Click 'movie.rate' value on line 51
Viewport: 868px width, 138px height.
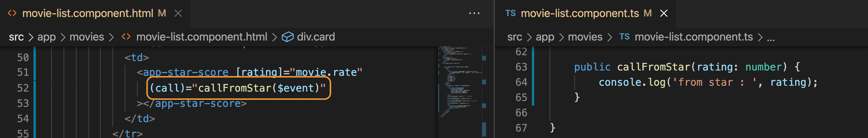click(326, 72)
